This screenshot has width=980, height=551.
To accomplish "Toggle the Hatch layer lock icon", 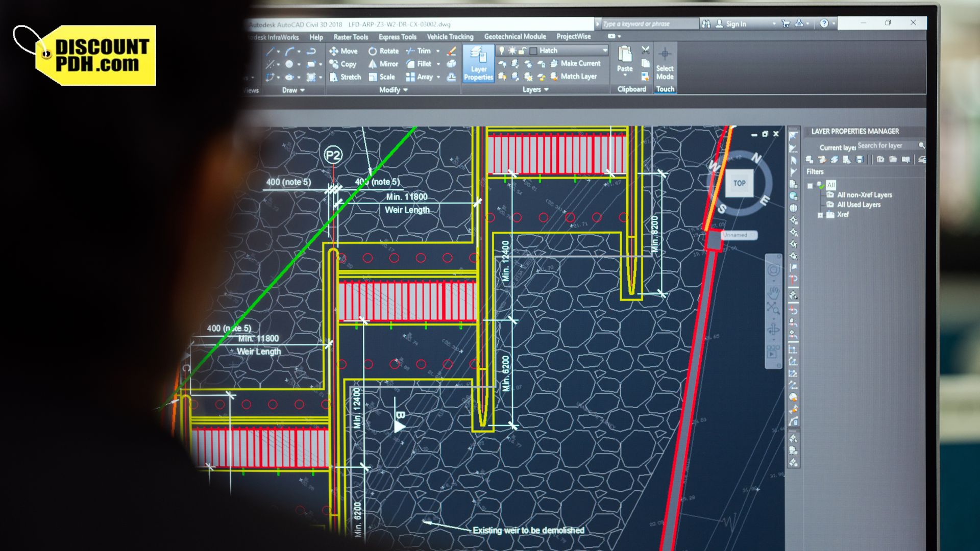I will 522,51.
